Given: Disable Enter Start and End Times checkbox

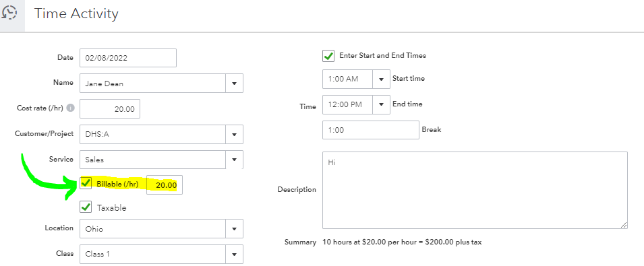Looking at the screenshot, I should pyautogui.click(x=328, y=56).
